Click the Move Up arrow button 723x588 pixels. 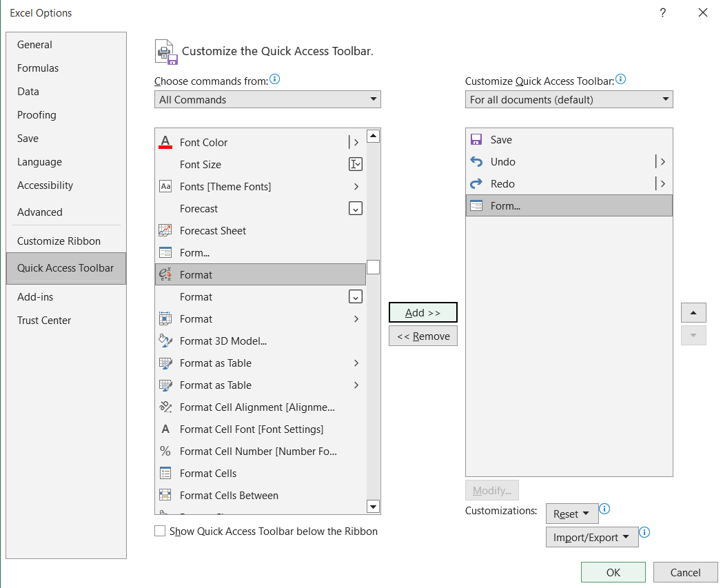693,312
